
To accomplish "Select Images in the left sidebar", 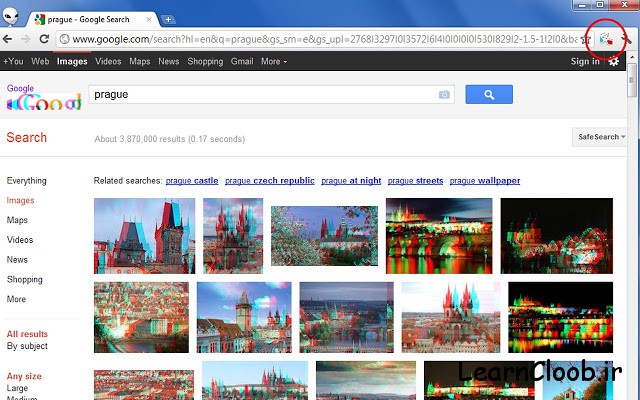I will point(20,200).
